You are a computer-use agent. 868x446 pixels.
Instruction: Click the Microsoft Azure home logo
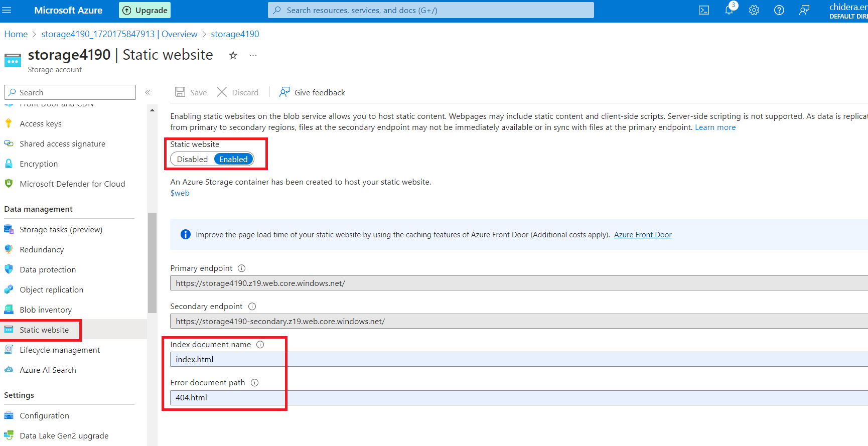click(68, 10)
